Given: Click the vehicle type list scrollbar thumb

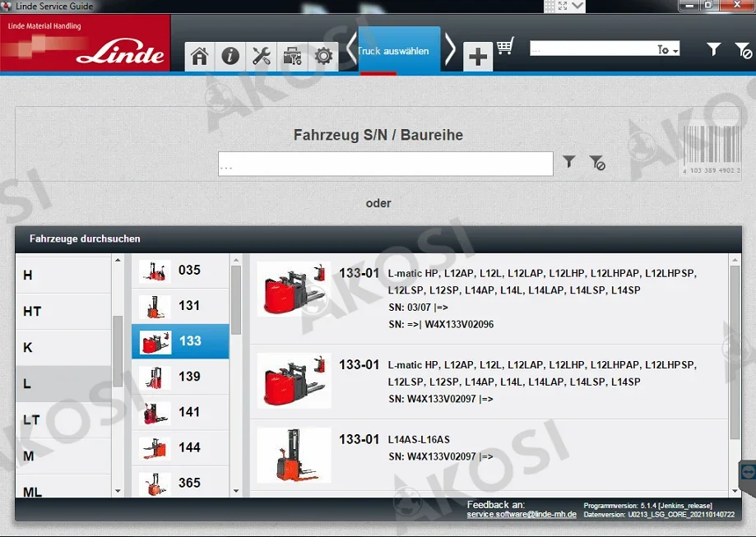Looking at the screenshot, I should click(x=118, y=351).
